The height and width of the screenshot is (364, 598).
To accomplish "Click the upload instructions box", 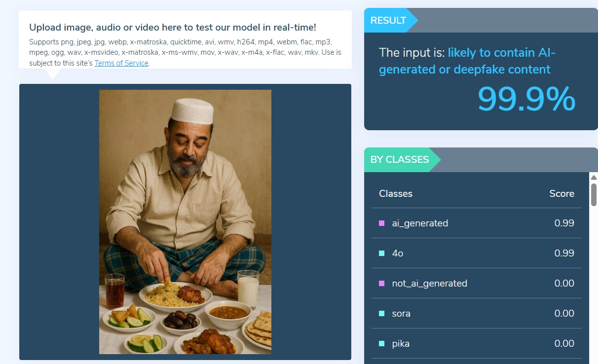I will (x=185, y=39).
